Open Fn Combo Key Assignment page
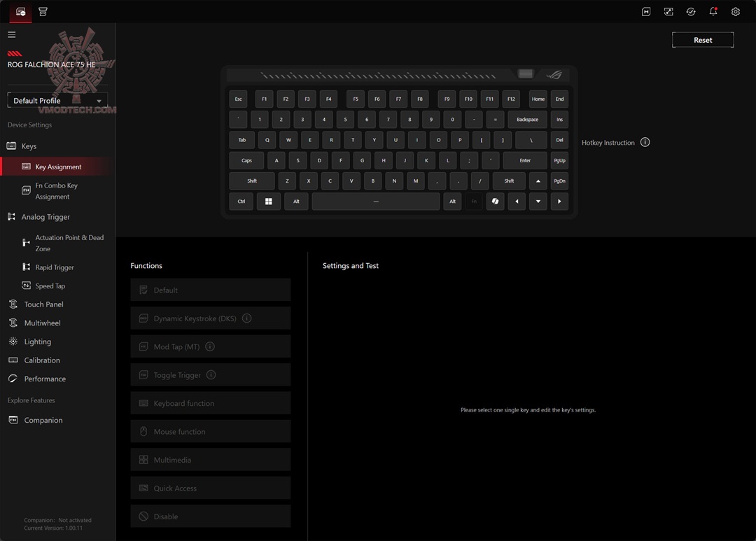Viewport: 756px width, 541px height. click(x=57, y=191)
